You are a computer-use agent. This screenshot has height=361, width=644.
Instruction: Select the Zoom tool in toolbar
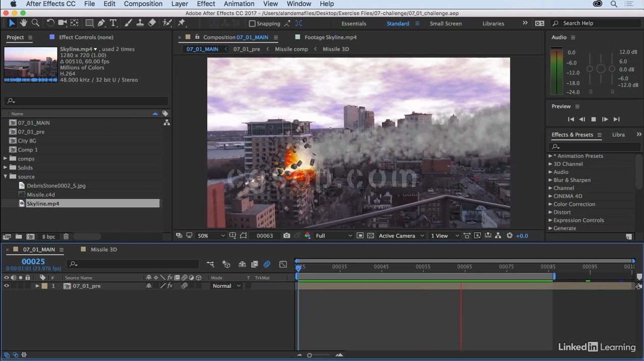35,23
